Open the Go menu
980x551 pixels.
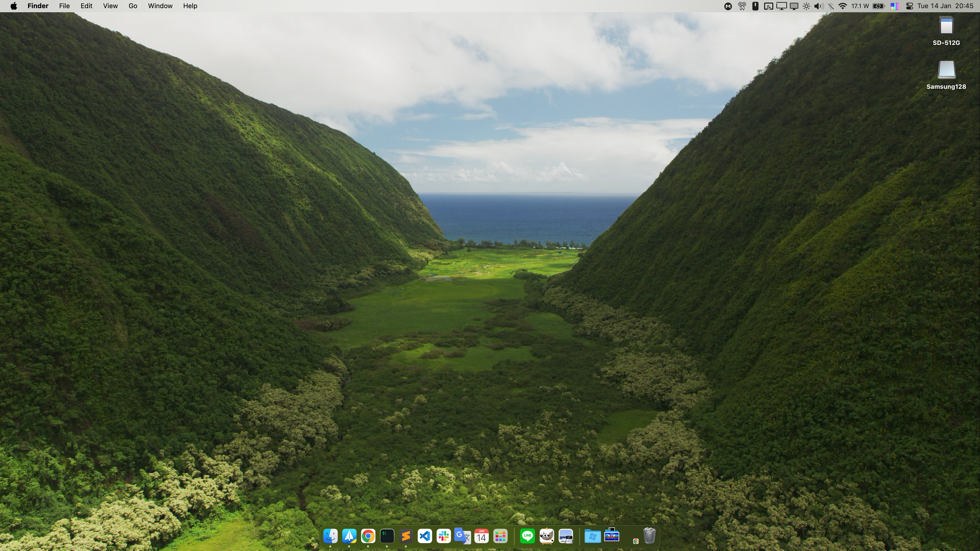point(133,6)
